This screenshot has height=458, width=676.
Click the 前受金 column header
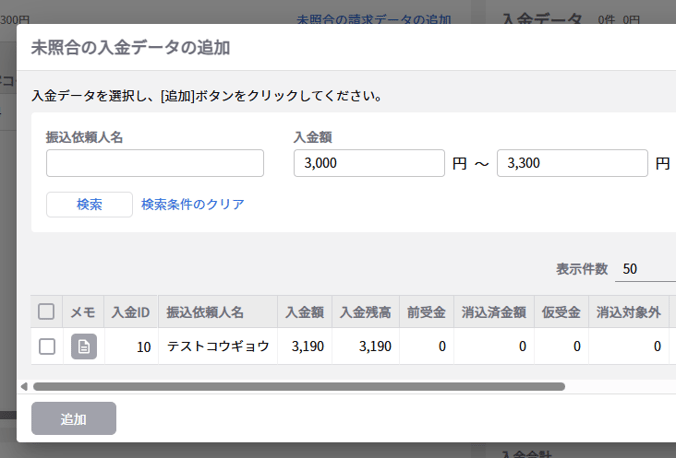pos(426,312)
